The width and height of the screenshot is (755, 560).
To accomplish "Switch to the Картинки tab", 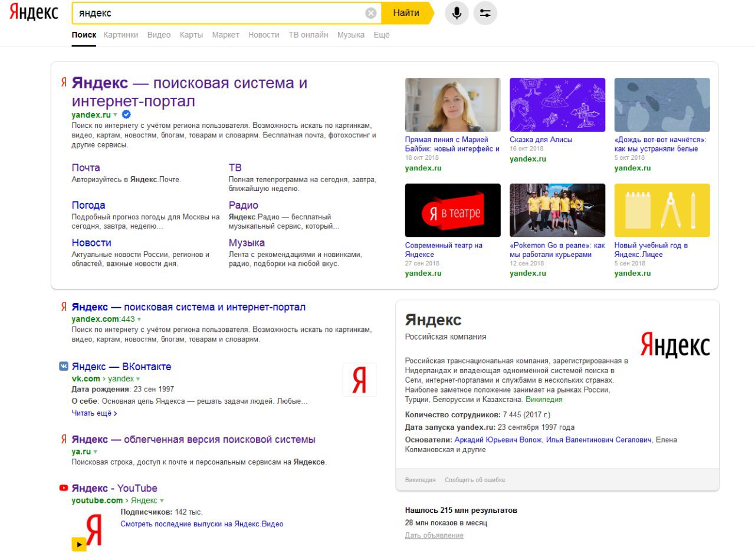I will point(121,35).
